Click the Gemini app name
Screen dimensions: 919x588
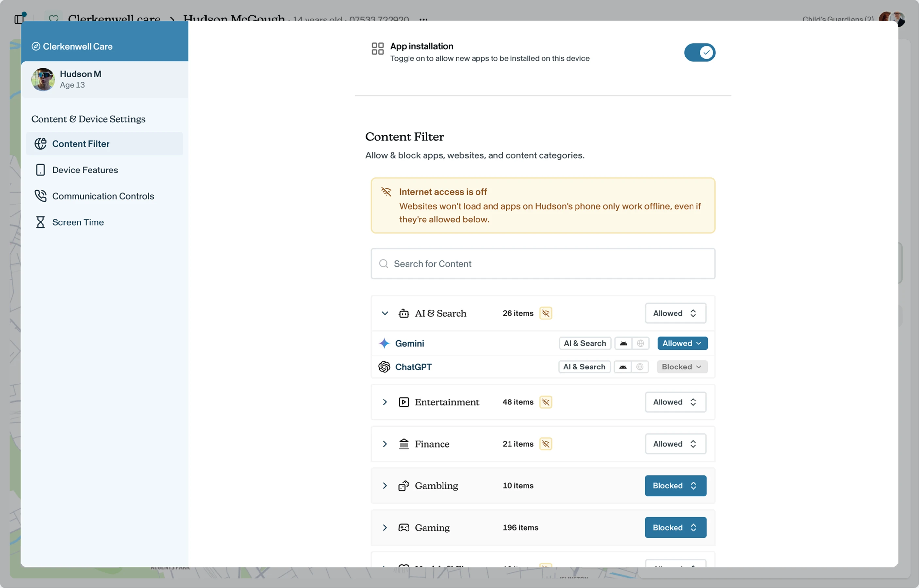pyautogui.click(x=409, y=343)
